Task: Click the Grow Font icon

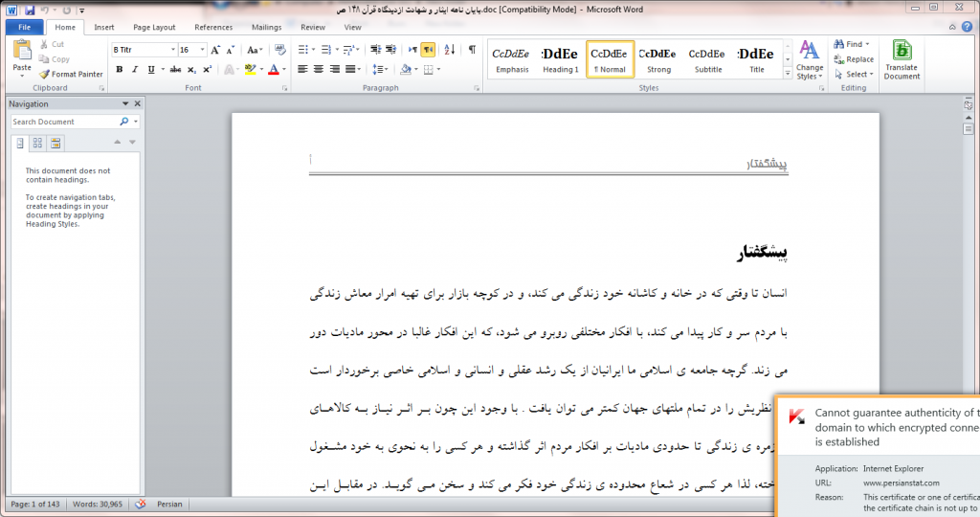Action: pos(215,50)
